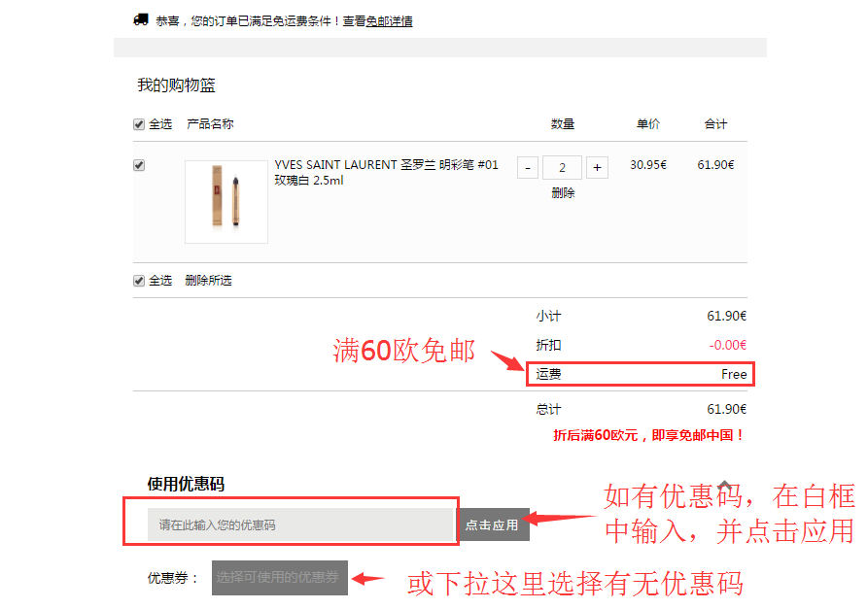Screen dimensions: 868x609
Task: Click the delivery truck icon
Action: click(x=141, y=20)
